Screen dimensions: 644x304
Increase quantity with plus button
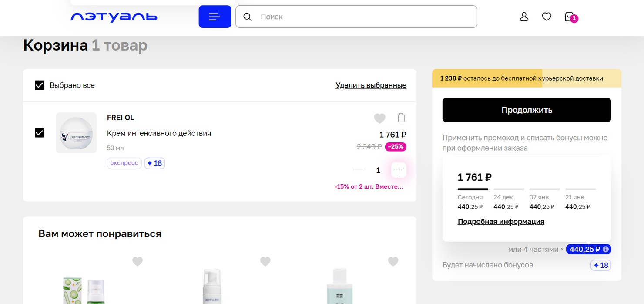click(x=399, y=170)
